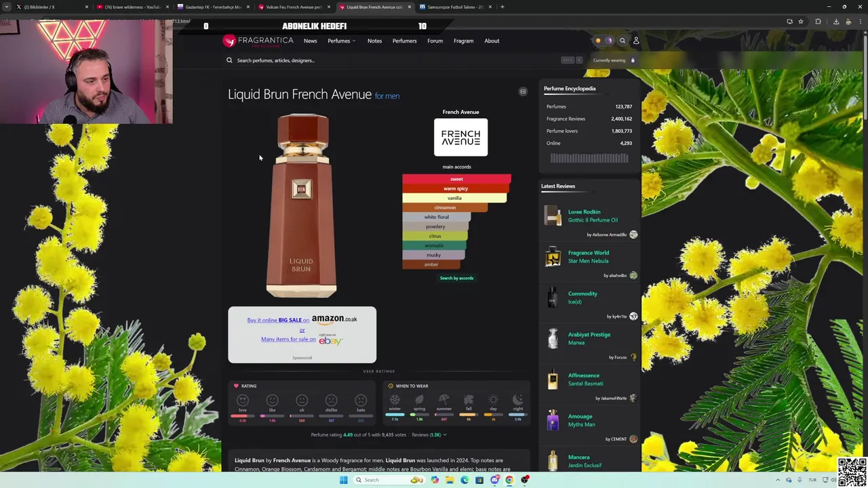Open the Fragram menu item
The image size is (868, 488).
(x=463, y=41)
